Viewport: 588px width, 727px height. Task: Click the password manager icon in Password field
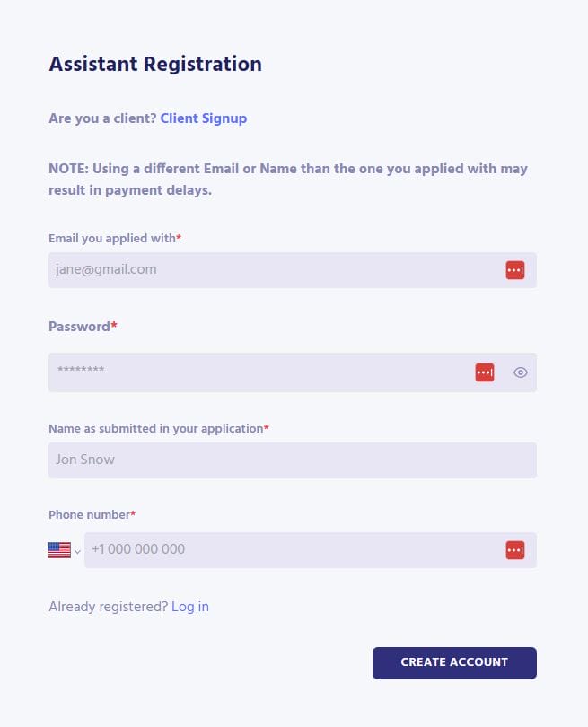(485, 372)
